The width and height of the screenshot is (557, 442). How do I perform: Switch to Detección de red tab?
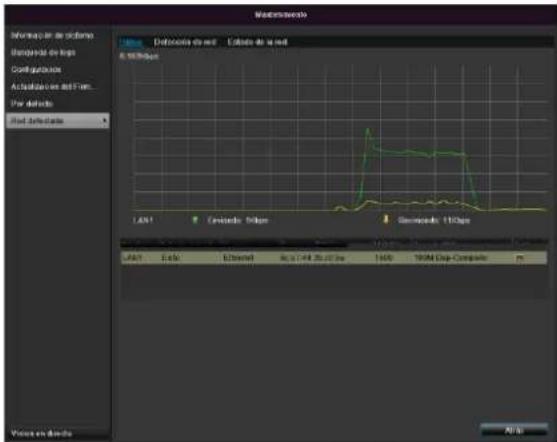coord(185,42)
